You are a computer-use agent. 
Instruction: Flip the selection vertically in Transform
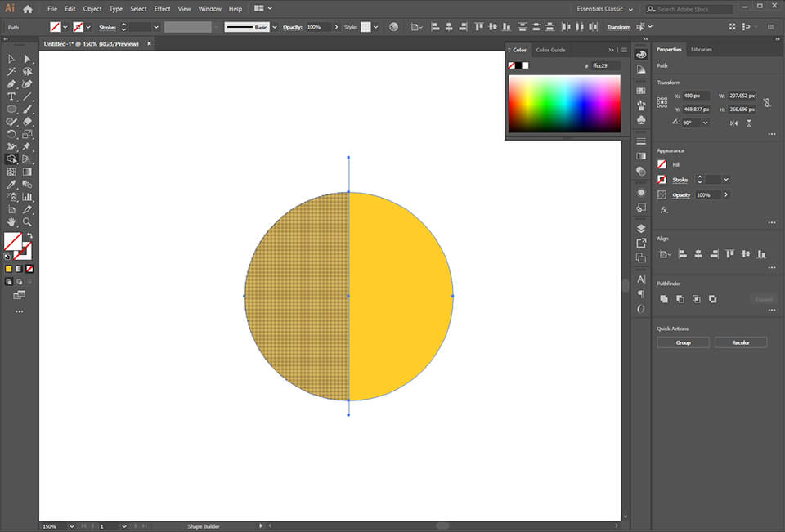750,123
